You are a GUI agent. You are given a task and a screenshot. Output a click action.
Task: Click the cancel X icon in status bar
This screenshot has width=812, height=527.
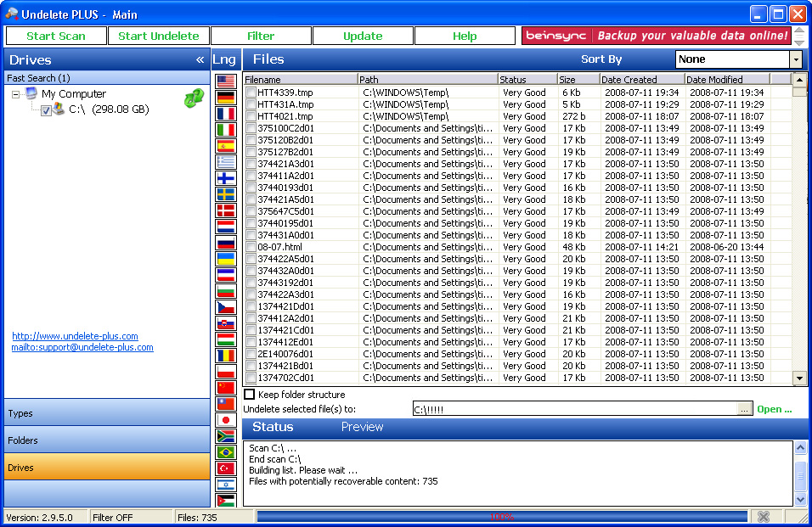click(764, 517)
